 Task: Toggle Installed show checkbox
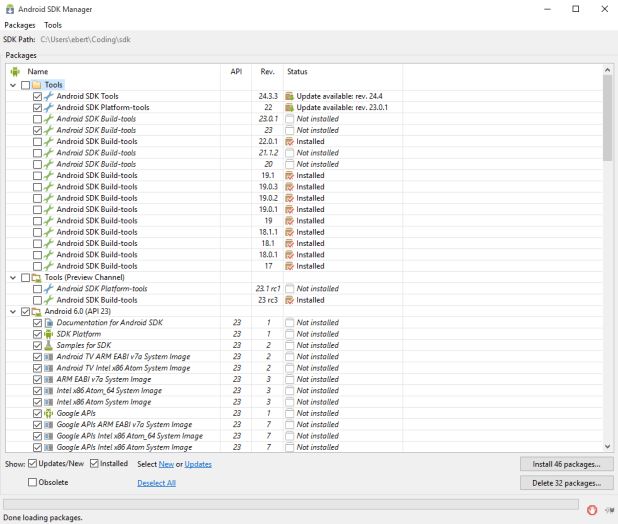point(94,464)
